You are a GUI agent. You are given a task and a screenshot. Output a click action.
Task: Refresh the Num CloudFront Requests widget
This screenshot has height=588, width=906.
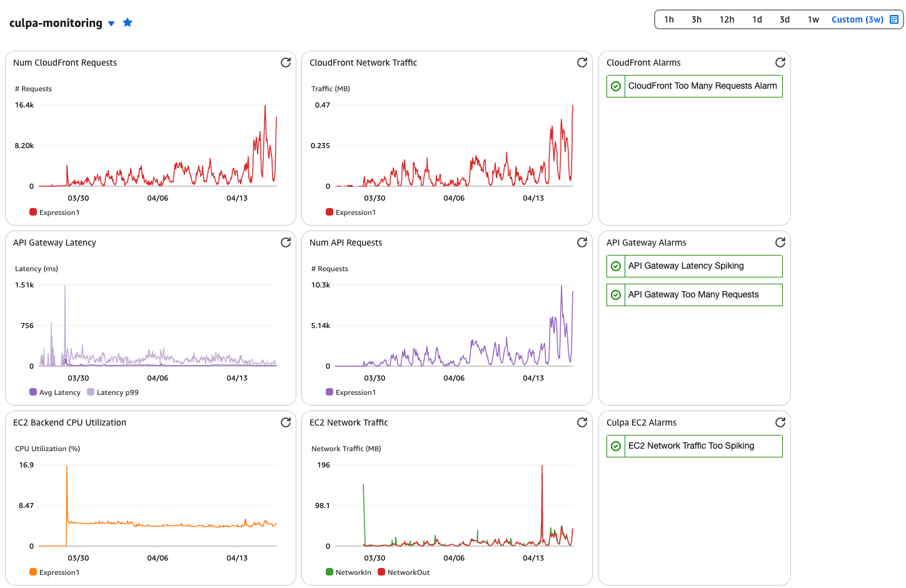(286, 62)
